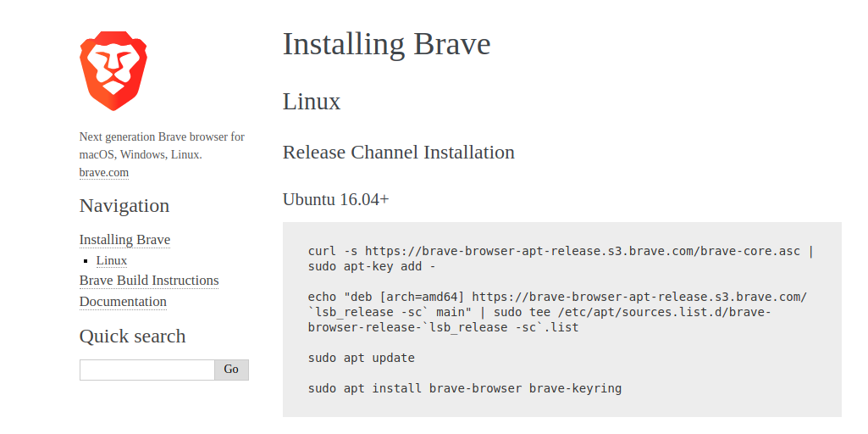Click the Navigation sidebar heading
The height and width of the screenshot is (434, 868).
[124, 206]
